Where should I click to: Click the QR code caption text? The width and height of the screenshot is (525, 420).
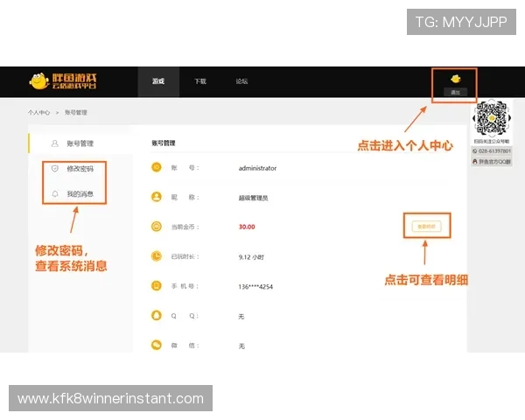click(492, 142)
